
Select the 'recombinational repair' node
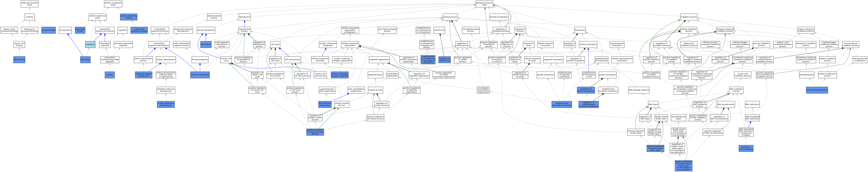pyautogui.click(x=679, y=118)
